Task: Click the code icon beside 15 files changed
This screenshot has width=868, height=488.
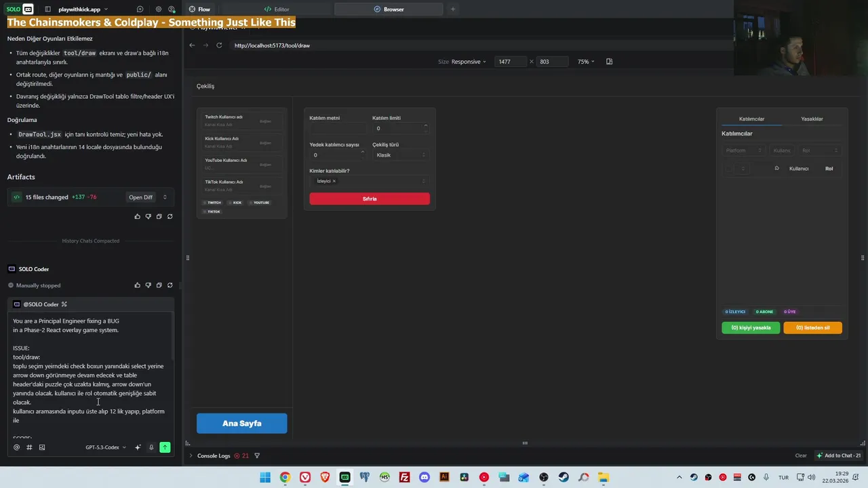Action: pos(17,197)
